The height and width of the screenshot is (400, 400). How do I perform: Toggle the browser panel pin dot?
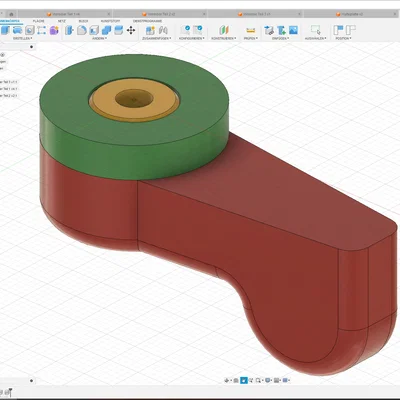point(31,47)
